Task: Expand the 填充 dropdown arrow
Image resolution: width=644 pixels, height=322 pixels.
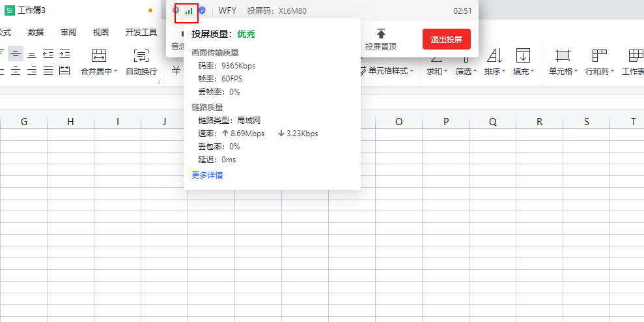Action: 532,72
